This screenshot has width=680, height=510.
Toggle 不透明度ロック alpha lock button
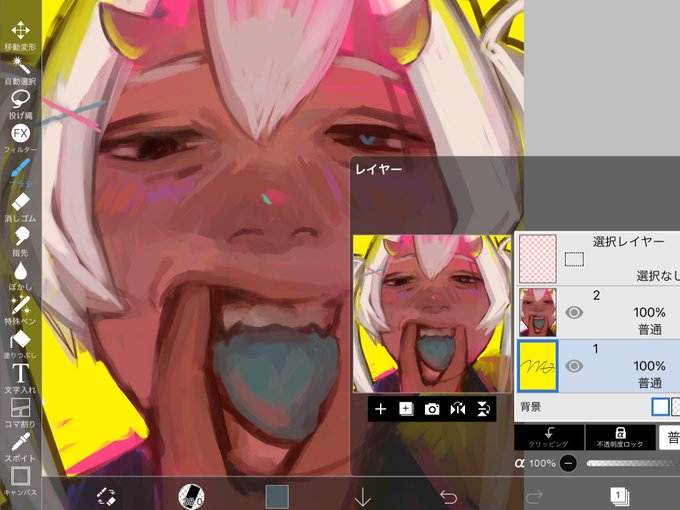pos(620,437)
